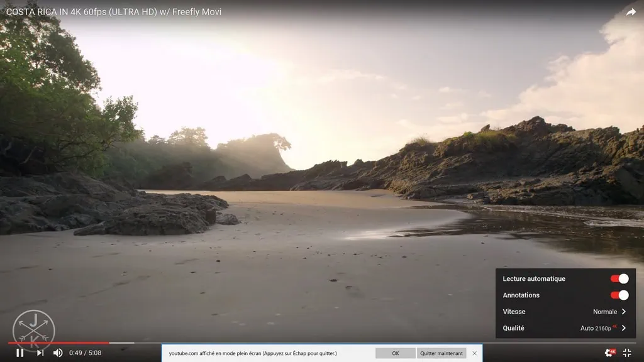Select the Qualité menu label
Viewport: 644px width, 362px height.
pyautogui.click(x=513, y=328)
